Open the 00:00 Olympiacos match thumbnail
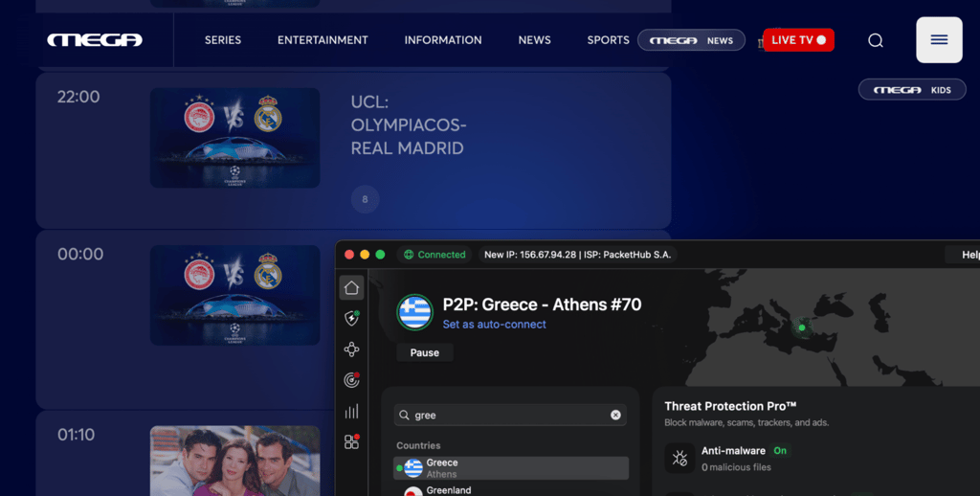980x496 pixels. pyautogui.click(x=235, y=295)
